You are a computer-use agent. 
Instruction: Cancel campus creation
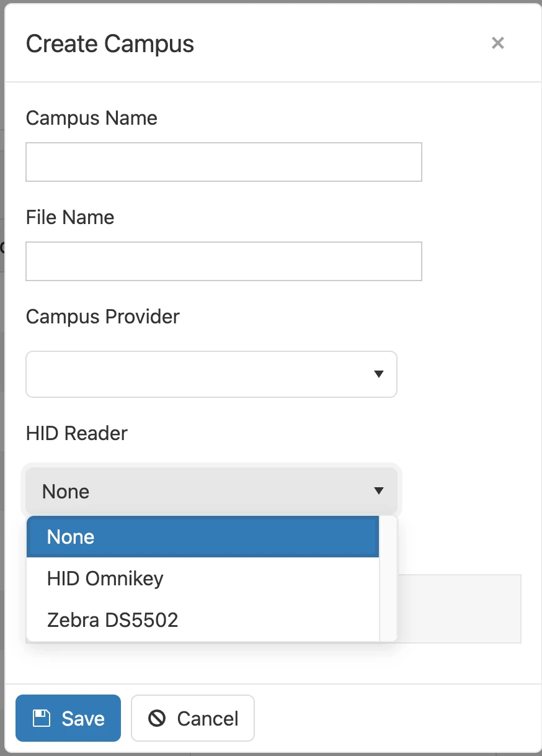pos(193,718)
